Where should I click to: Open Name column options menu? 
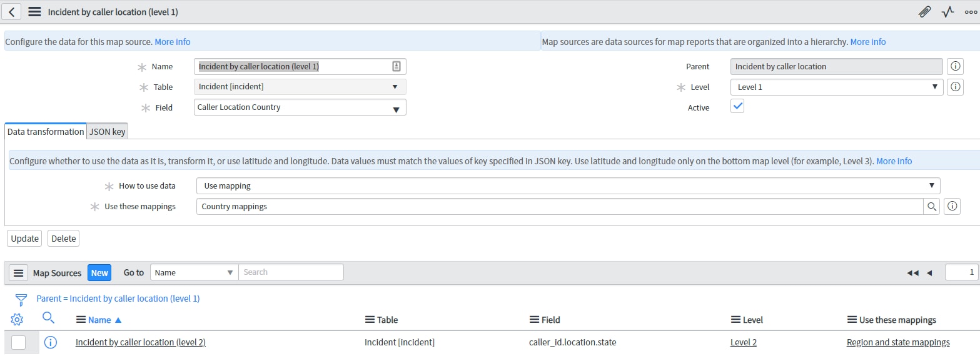coord(81,320)
